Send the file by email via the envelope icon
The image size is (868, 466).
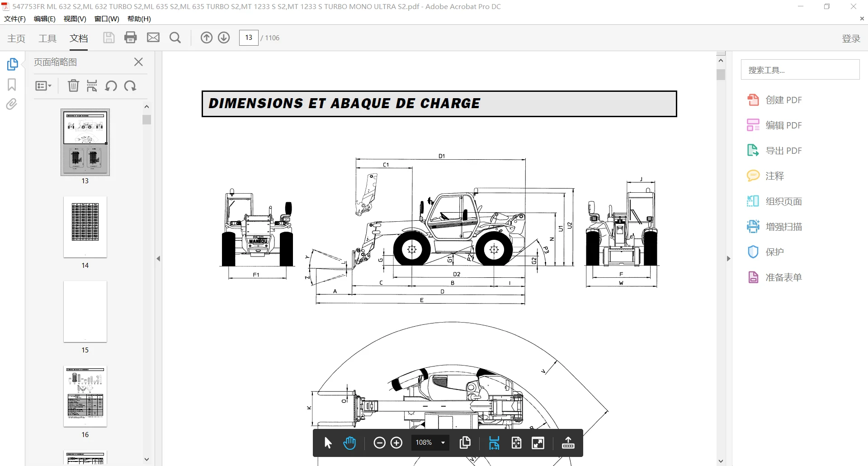(153, 38)
